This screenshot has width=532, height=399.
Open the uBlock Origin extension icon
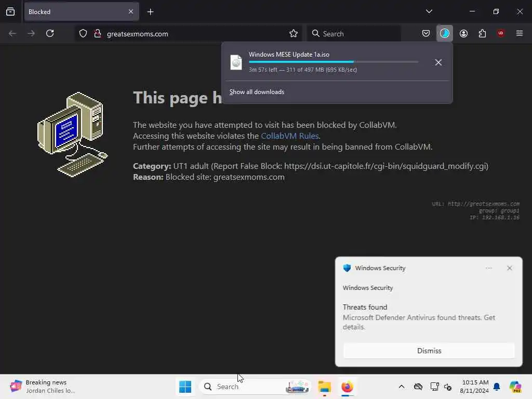[x=501, y=33]
